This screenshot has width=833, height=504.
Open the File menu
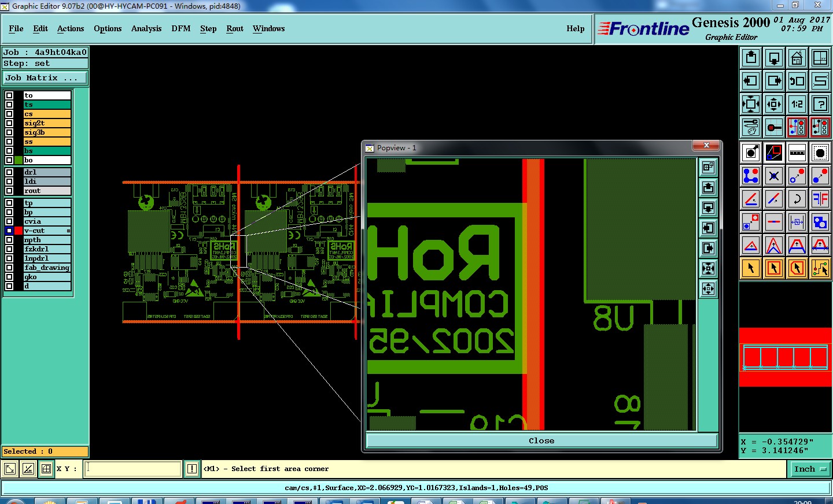point(16,28)
